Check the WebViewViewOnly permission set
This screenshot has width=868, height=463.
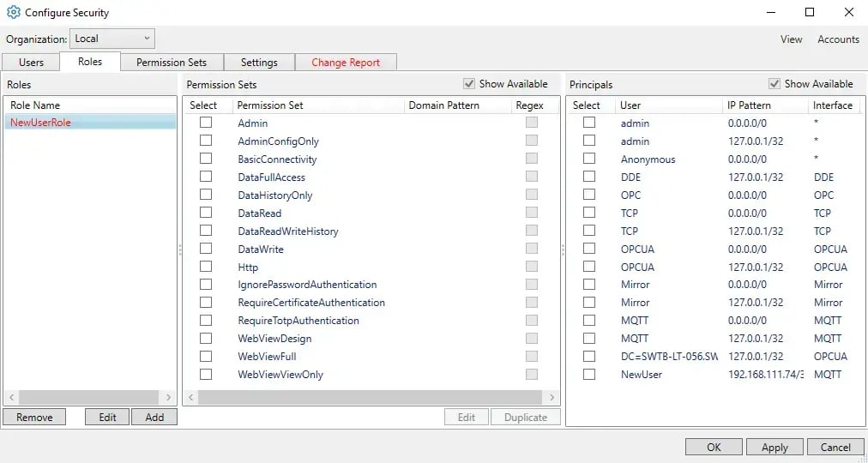click(206, 375)
